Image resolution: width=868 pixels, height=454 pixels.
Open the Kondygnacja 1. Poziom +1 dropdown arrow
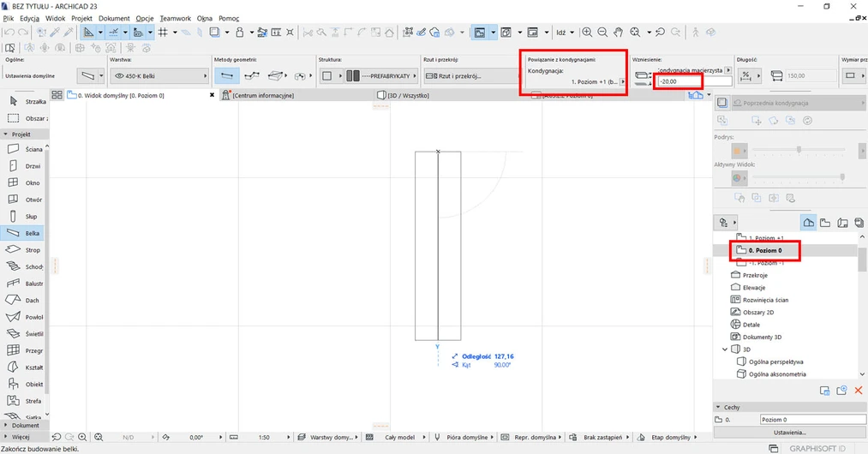coord(622,81)
